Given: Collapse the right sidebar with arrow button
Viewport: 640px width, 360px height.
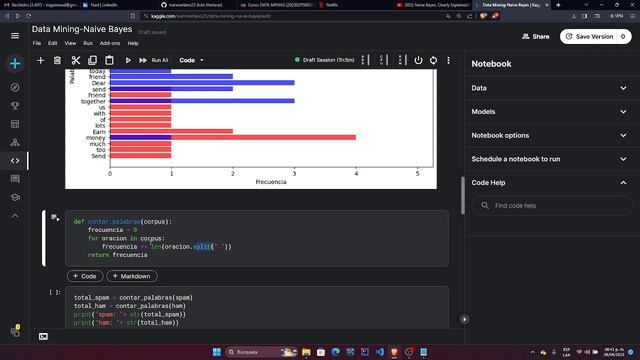Looking at the screenshot, I should (464, 319).
